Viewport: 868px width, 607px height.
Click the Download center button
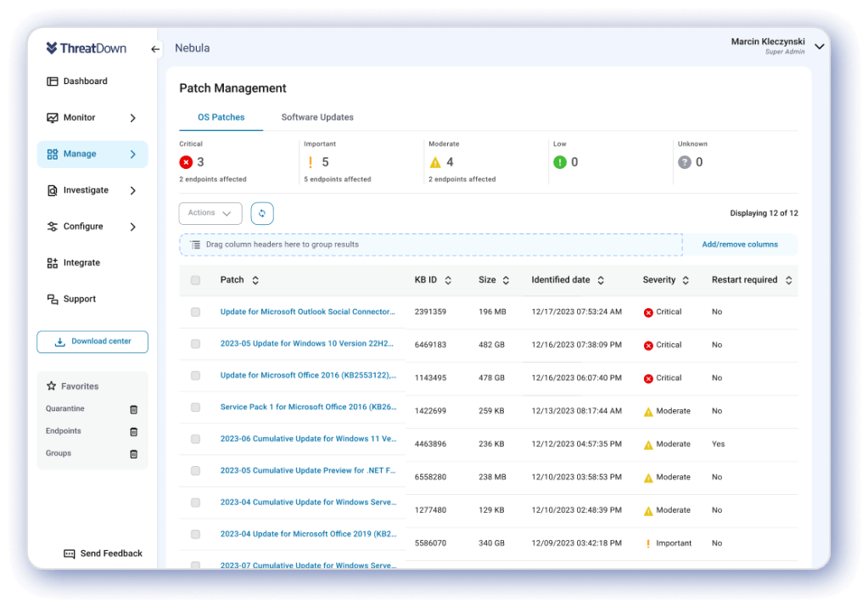[x=92, y=342]
